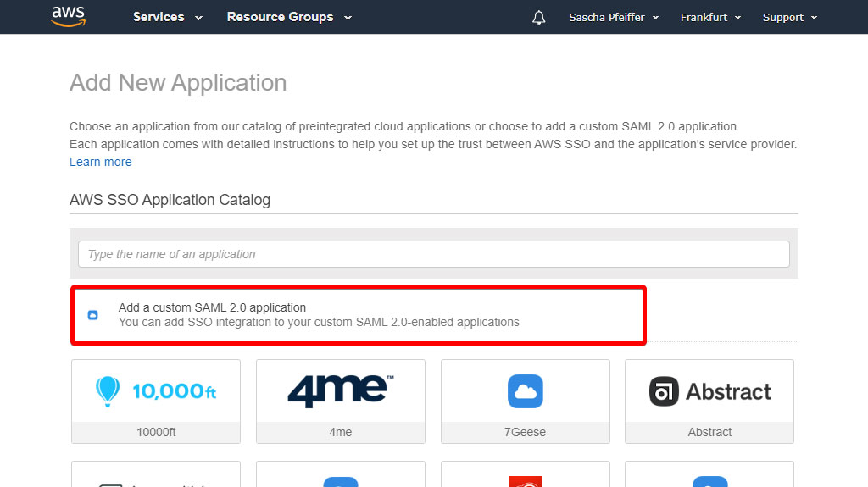Click the Add New Application heading
The height and width of the screenshot is (487, 868).
pyautogui.click(x=178, y=83)
